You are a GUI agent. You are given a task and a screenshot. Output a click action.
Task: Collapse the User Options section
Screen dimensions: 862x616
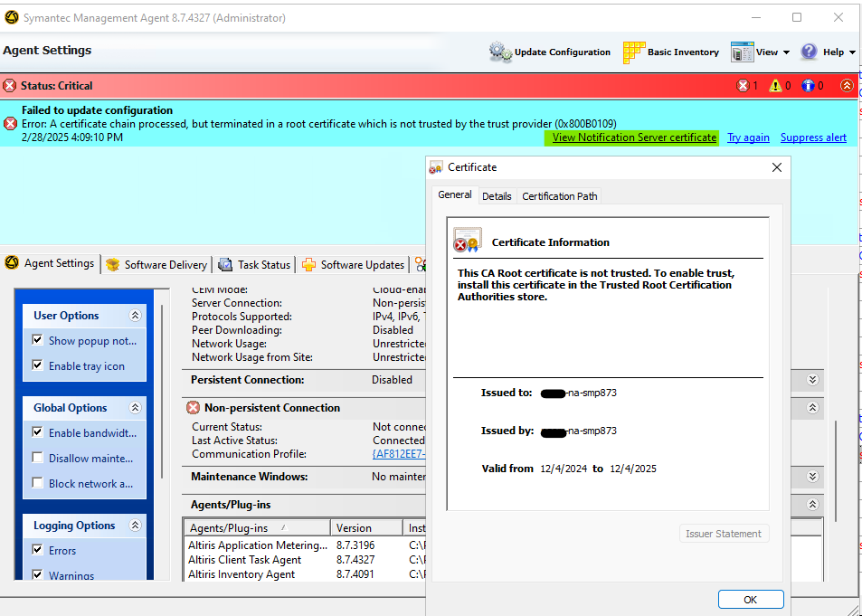click(x=135, y=315)
